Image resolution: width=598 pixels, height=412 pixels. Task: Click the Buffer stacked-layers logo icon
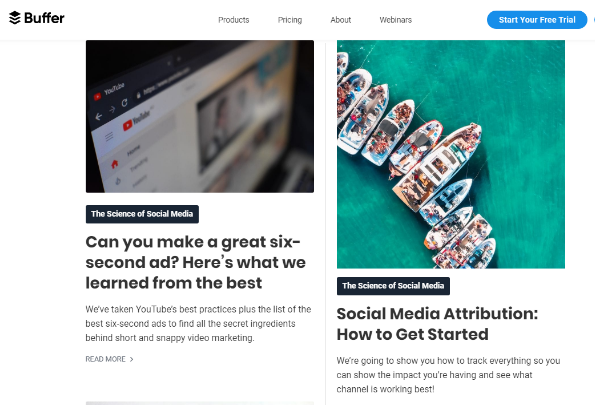14,18
